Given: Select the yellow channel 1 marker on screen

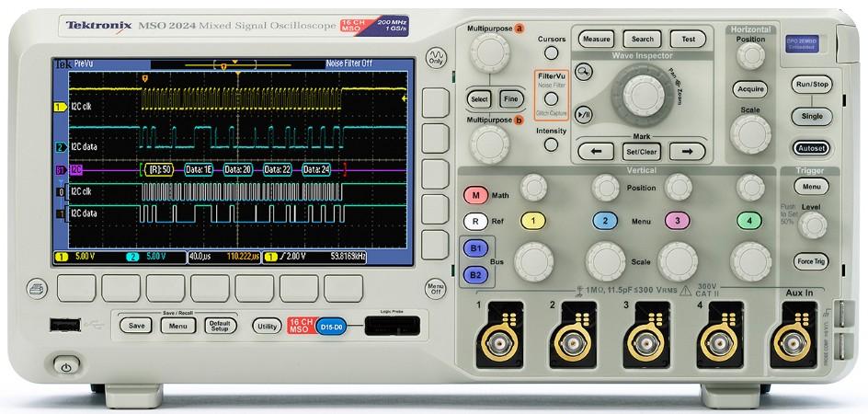Looking at the screenshot, I should click(59, 107).
